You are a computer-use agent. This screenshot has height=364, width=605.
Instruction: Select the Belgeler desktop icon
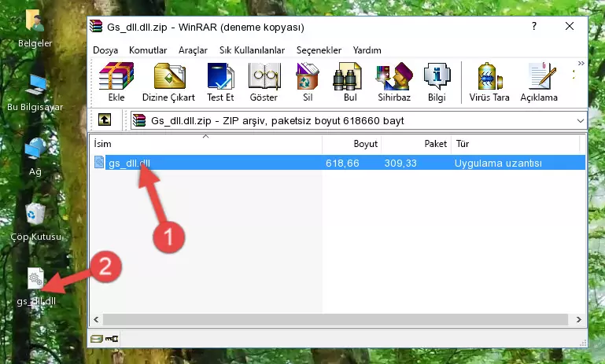[x=35, y=29]
